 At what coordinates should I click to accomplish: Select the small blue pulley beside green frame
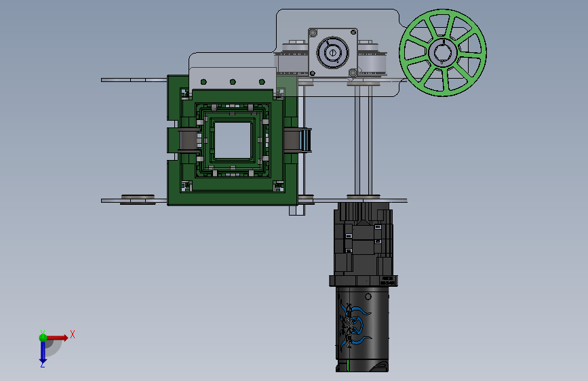[306, 140]
